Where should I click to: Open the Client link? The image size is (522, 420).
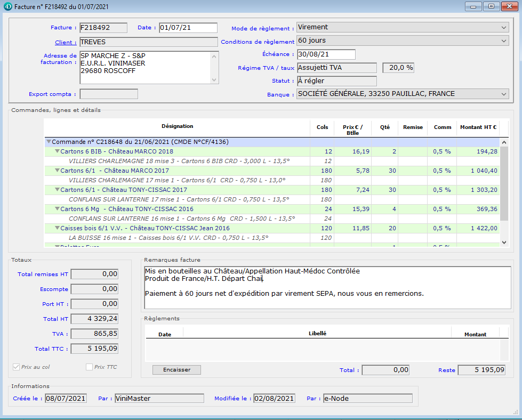point(66,42)
